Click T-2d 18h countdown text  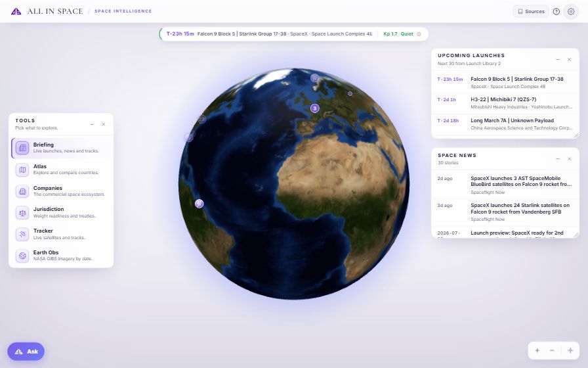448,120
